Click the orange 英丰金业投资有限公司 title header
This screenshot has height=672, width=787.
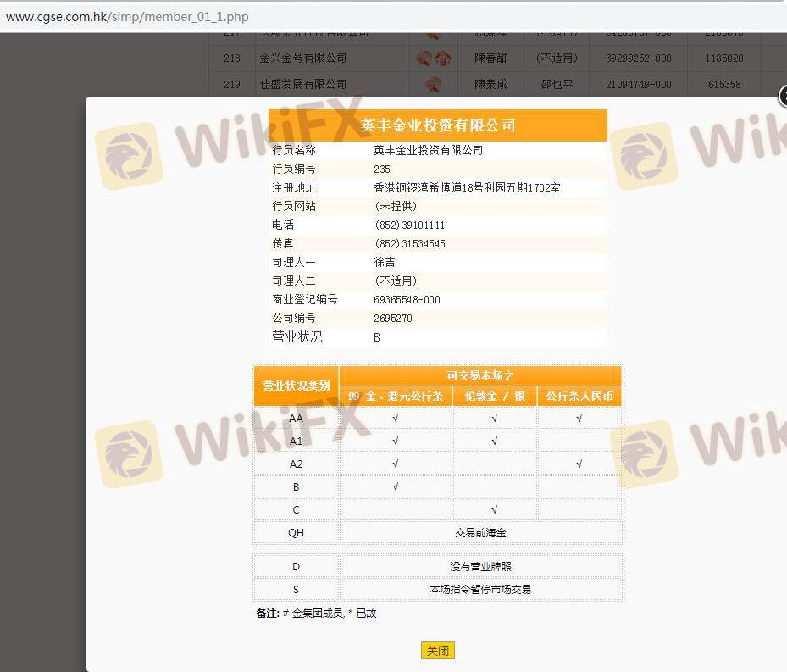pyautogui.click(x=438, y=125)
